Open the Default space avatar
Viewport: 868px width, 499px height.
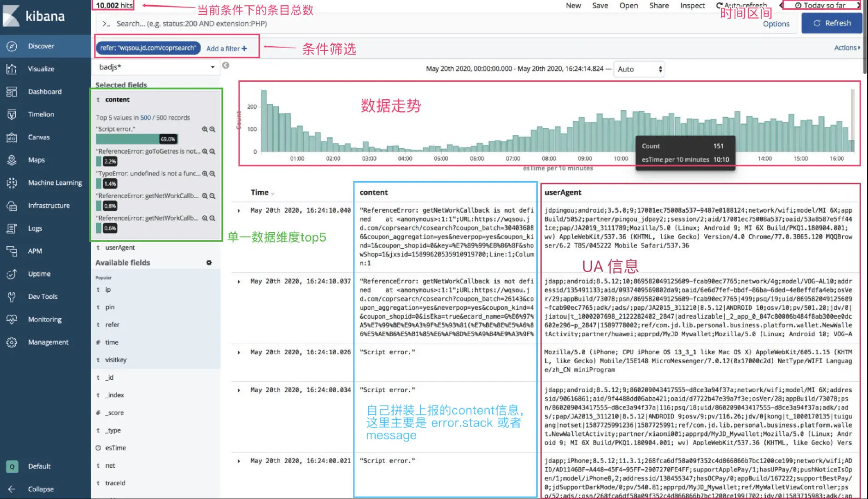tap(12, 466)
